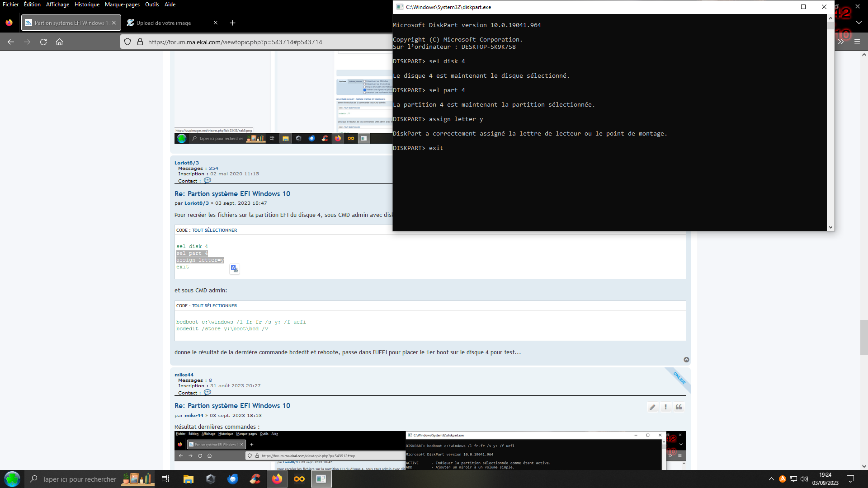Click the back navigation arrow
This screenshot has height=488, width=868.
tap(11, 42)
